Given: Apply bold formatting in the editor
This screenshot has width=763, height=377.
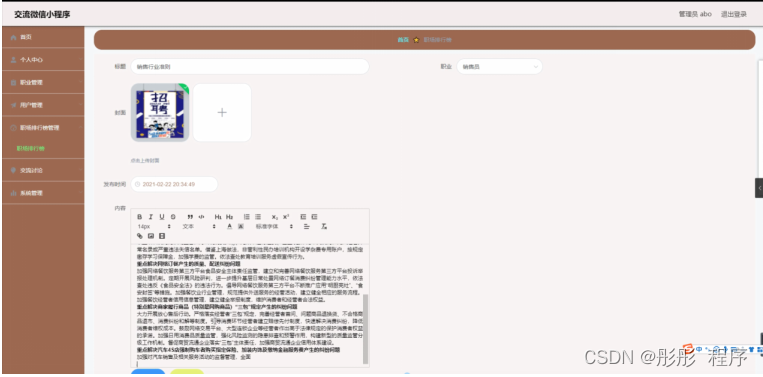Looking at the screenshot, I should 140,217.
